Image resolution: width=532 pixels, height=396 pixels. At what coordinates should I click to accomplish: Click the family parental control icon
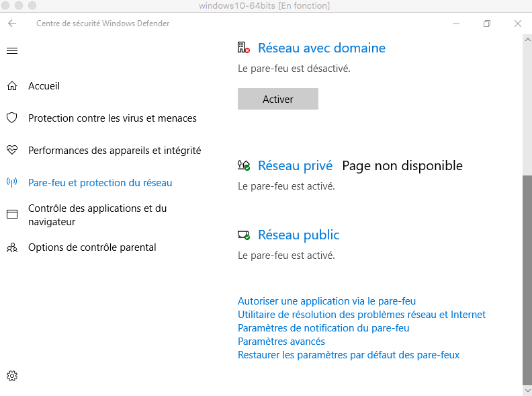click(12, 247)
